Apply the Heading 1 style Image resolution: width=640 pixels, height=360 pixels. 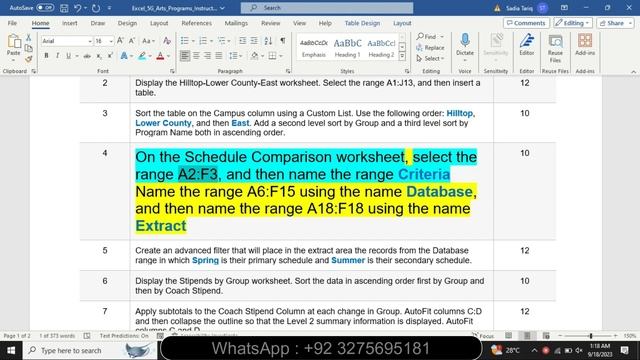click(347, 47)
